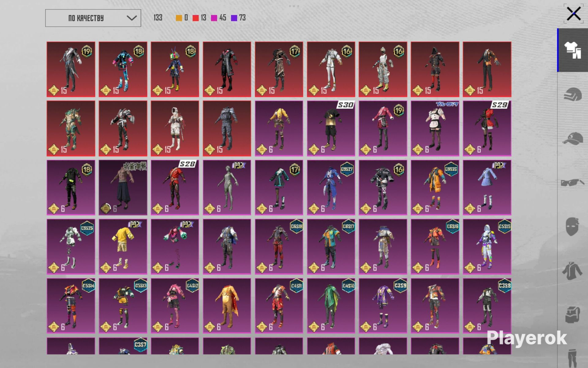Select the C4S11 red and white outfit
Screen dimensions: 588x368
279,306
